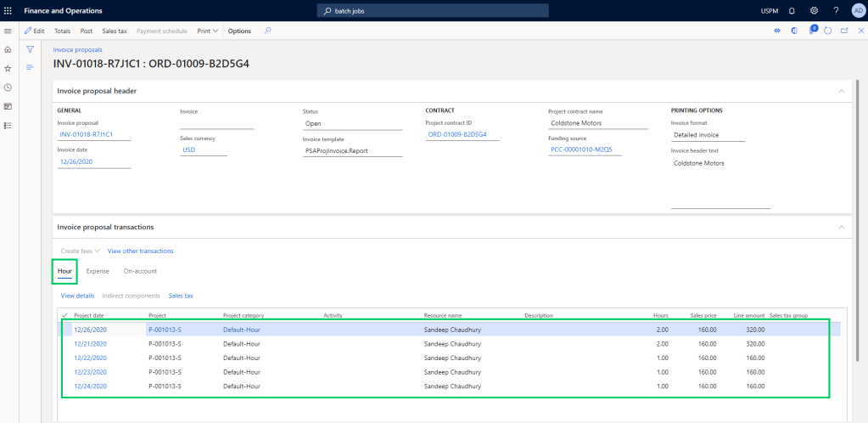The height and width of the screenshot is (423, 868).
Task: Collapse the Invoice proposal header section
Action: [x=842, y=91]
